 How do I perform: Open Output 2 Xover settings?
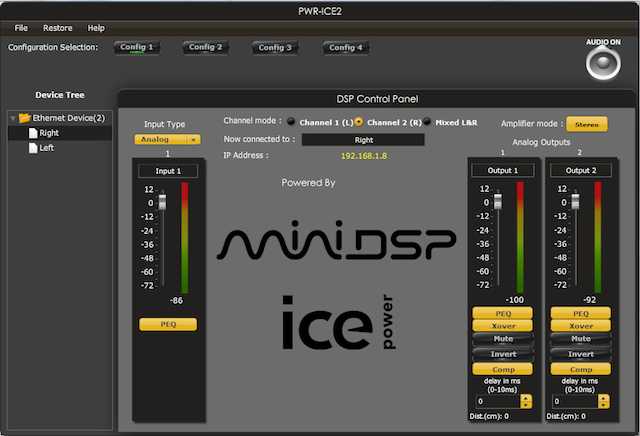(x=580, y=326)
